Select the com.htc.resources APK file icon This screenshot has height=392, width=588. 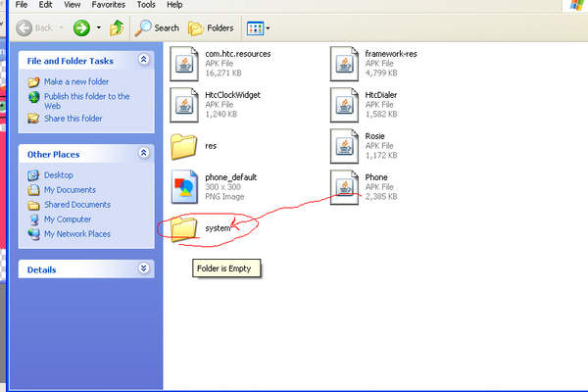click(x=184, y=64)
